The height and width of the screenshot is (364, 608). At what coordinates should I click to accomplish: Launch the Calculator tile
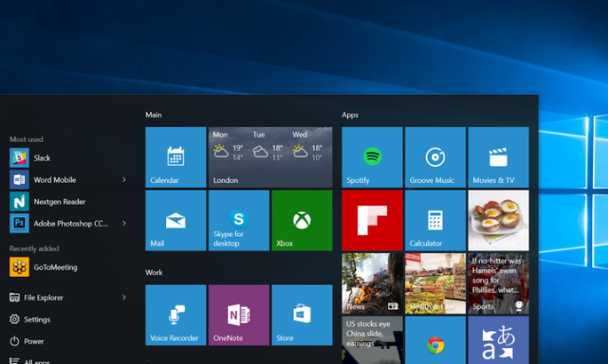(x=436, y=220)
